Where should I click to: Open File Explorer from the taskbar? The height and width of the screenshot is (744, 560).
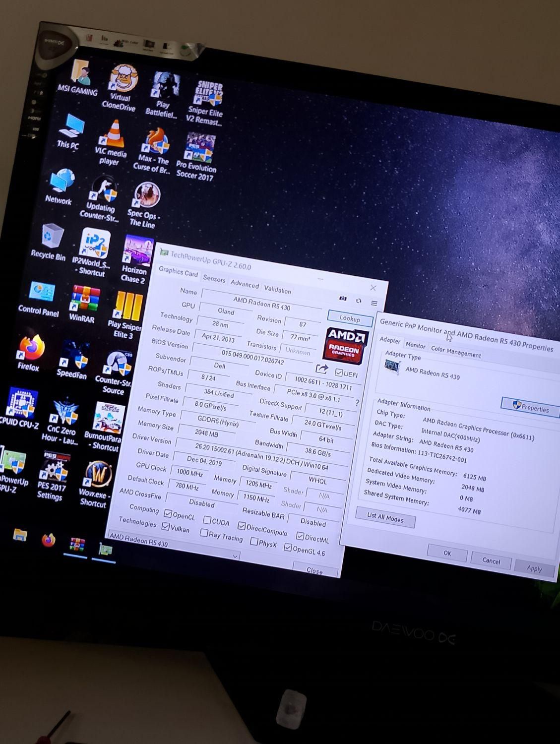tap(19, 535)
